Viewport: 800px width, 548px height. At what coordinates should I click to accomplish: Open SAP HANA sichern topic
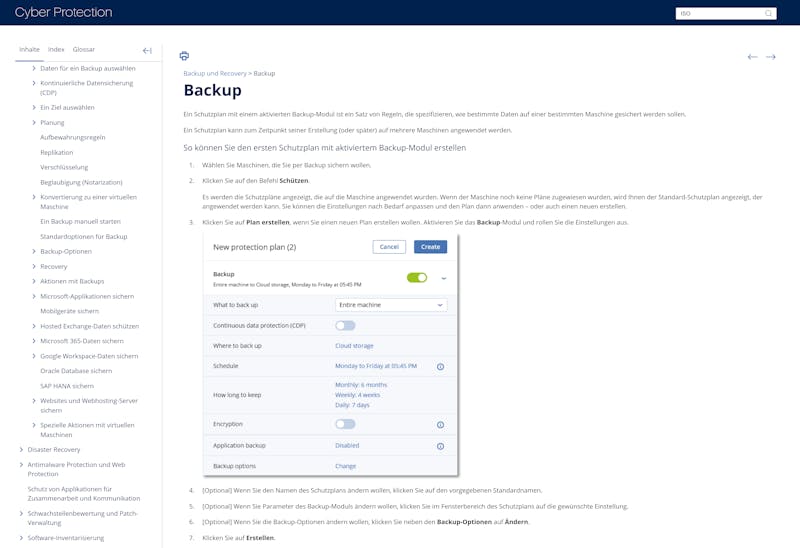pyautogui.click(x=67, y=386)
